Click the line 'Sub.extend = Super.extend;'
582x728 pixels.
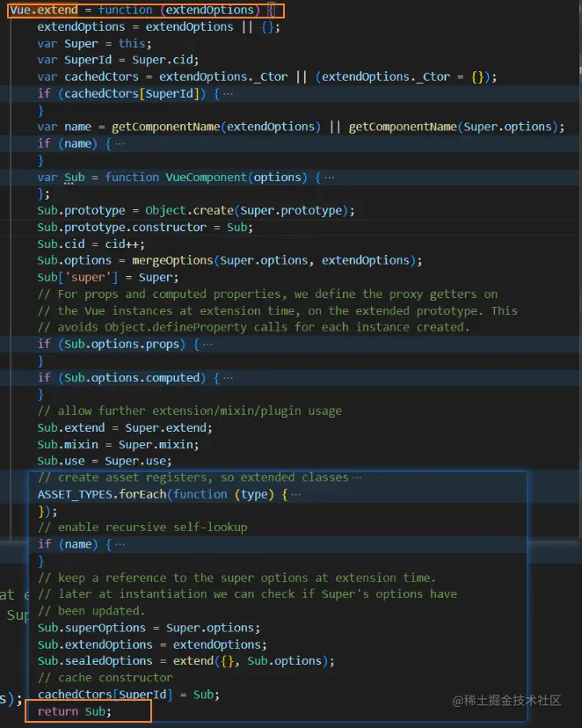click(x=125, y=428)
